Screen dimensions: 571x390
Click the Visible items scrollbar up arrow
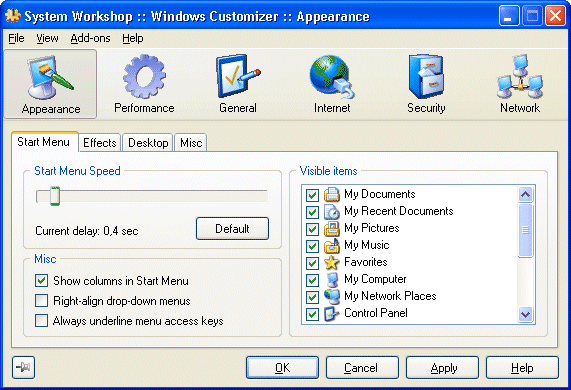click(x=525, y=194)
